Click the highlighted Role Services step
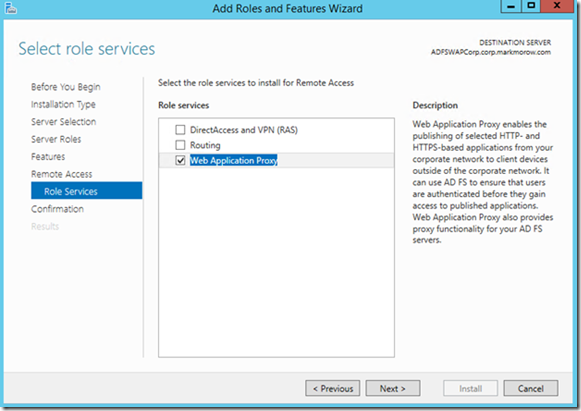Image resolution: width=581 pixels, height=411 pixels. click(x=86, y=190)
